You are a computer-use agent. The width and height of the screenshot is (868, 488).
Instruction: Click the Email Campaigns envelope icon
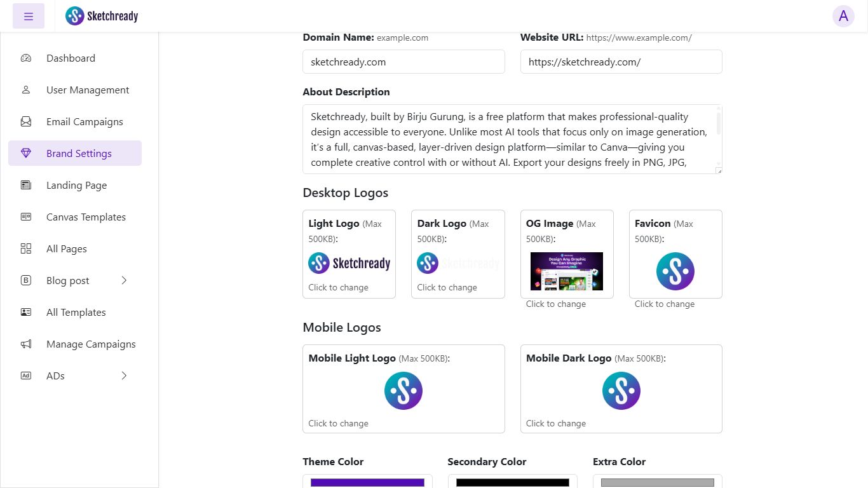tap(26, 121)
